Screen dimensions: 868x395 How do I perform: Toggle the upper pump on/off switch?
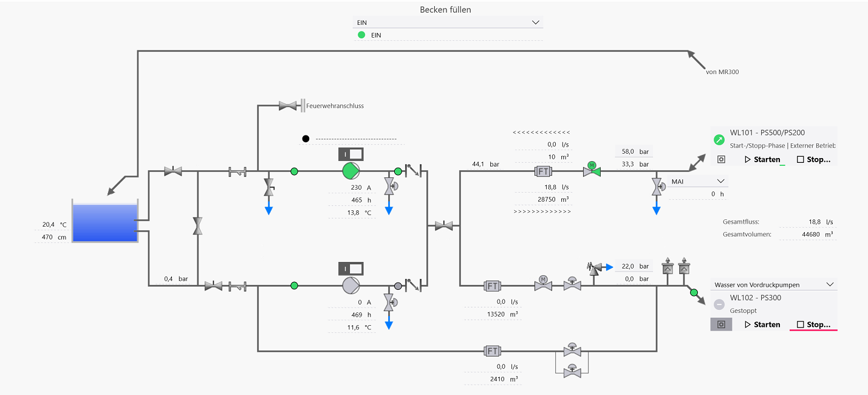point(350,154)
